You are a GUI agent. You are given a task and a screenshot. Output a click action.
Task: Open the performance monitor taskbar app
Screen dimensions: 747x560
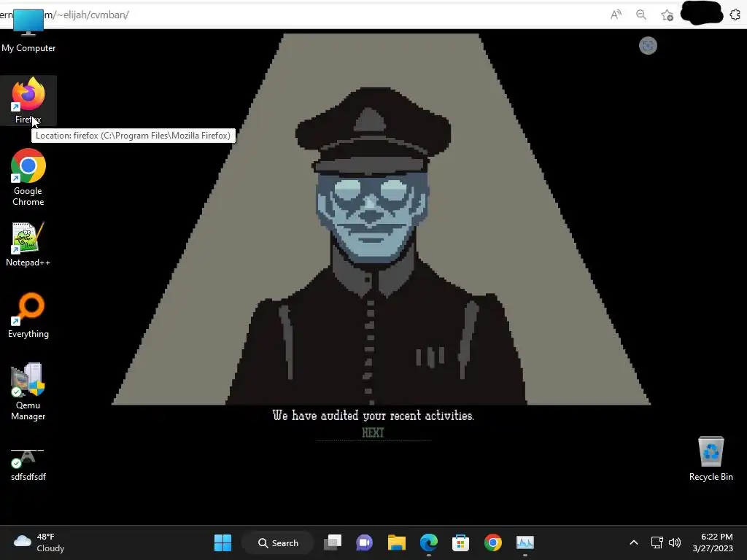[x=525, y=542]
